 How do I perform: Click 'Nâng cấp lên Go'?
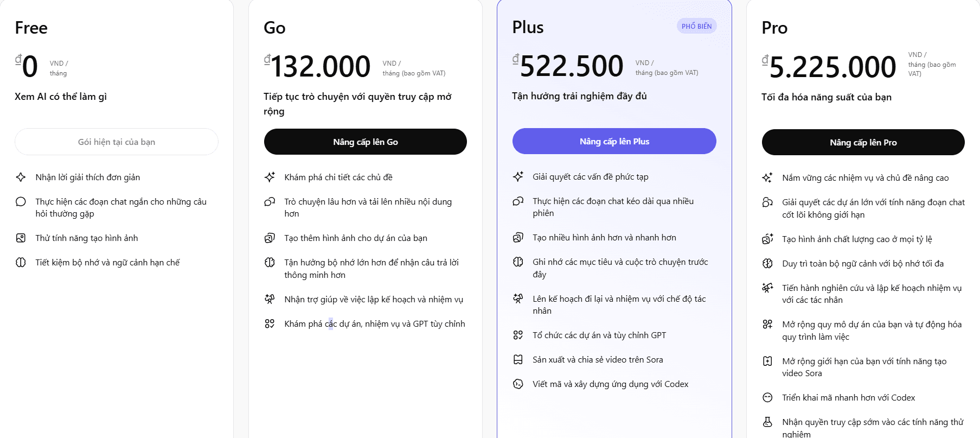365,141
